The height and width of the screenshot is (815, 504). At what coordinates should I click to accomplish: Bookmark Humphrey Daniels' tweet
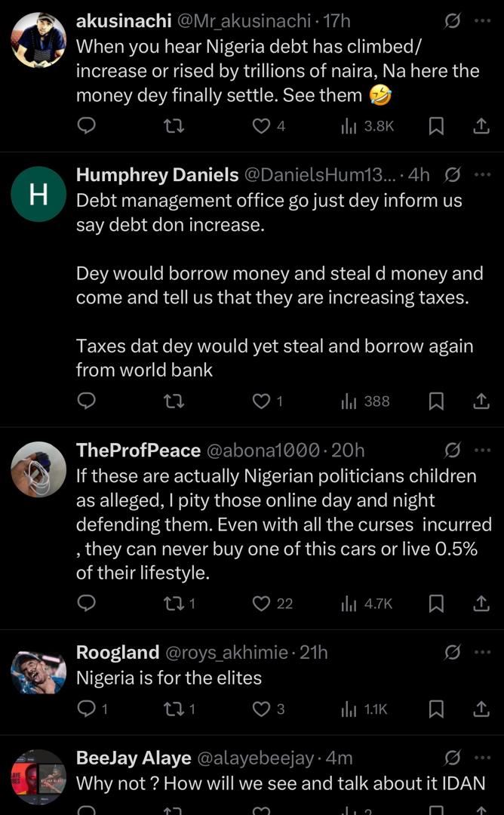pyautogui.click(x=436, y=401)
